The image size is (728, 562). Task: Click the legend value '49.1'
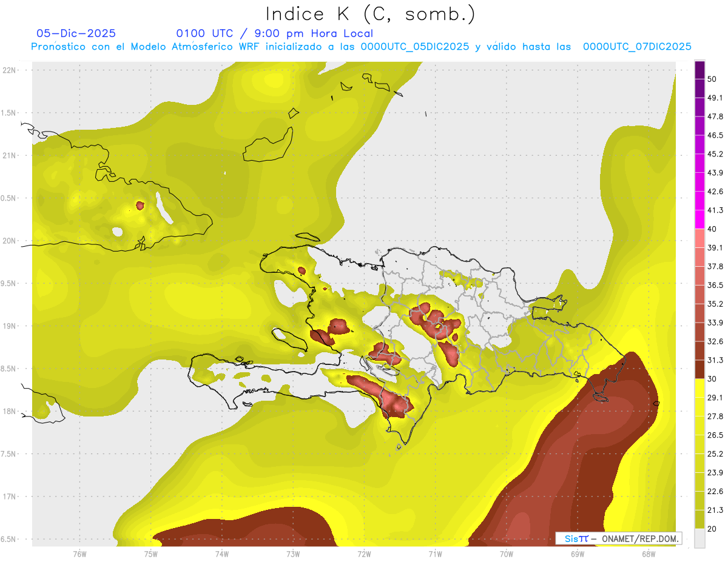tap(715, 98)
